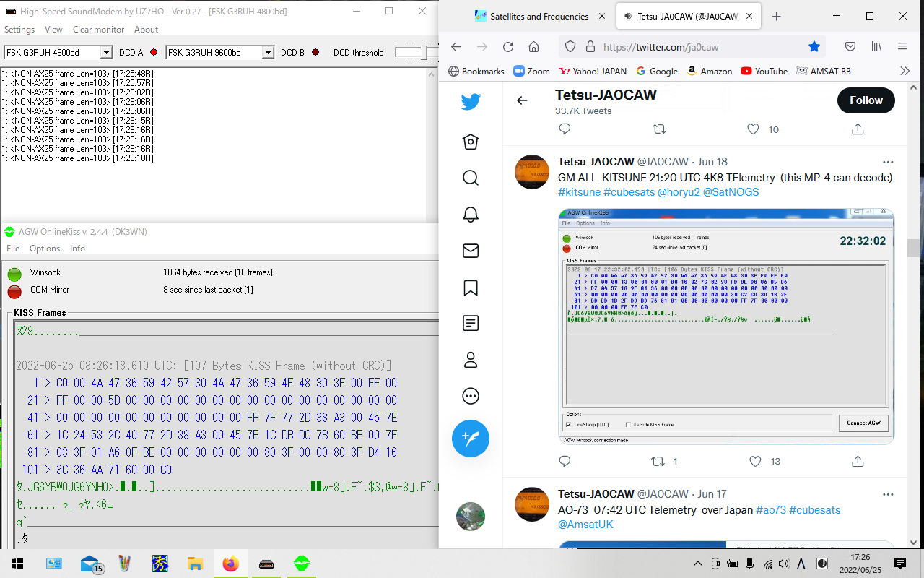Open the Yahoo! JAPAN bookmark
This screenshot has width=924, height=578.
[593, 71]
